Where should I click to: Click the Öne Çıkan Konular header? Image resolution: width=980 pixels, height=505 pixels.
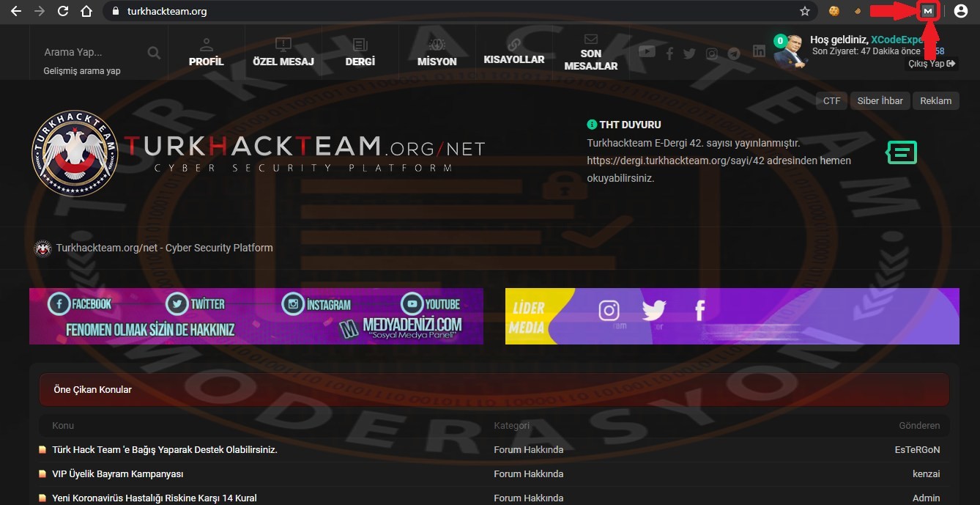(x=494, y=390)
